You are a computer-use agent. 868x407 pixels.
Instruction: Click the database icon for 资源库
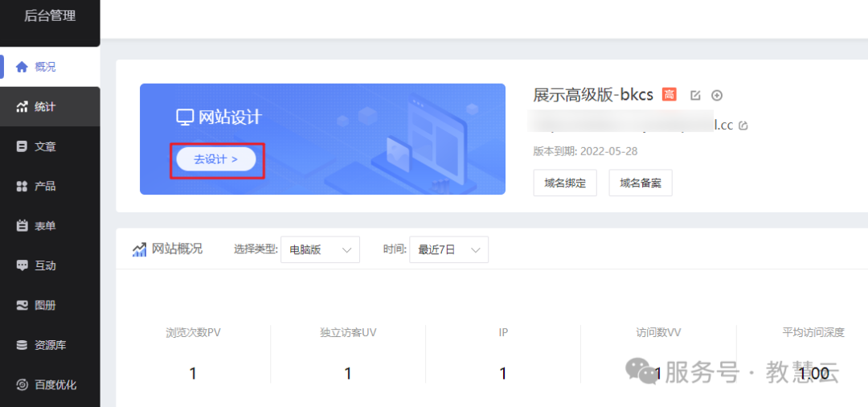[22, 345]
